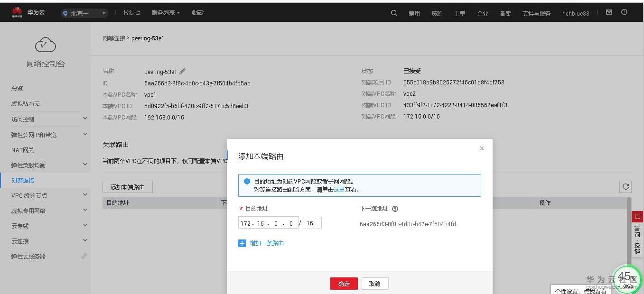Expand the 服务列表 dropdown
Screen dimensions: 644x294
pos(166,13)
